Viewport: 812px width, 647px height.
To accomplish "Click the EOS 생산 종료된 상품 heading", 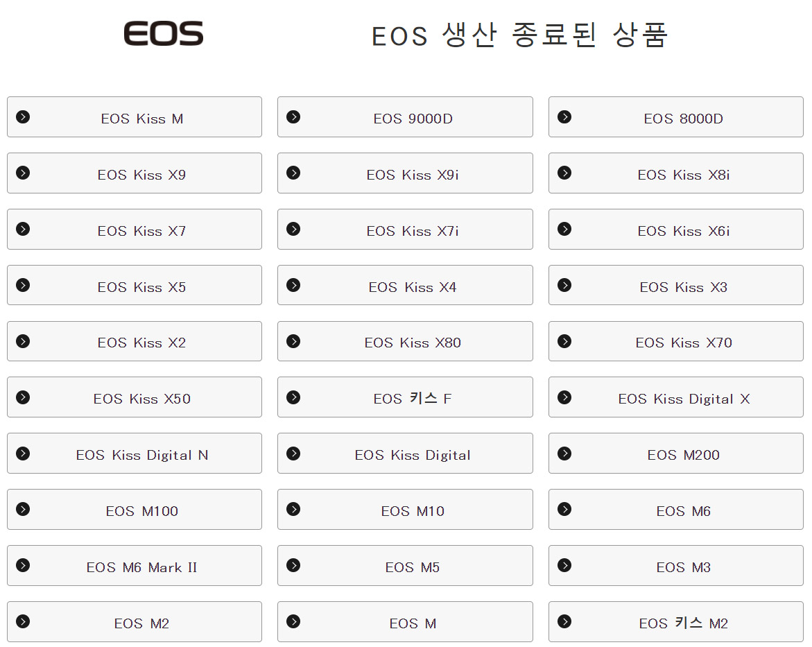I will [x=520, y=35].
